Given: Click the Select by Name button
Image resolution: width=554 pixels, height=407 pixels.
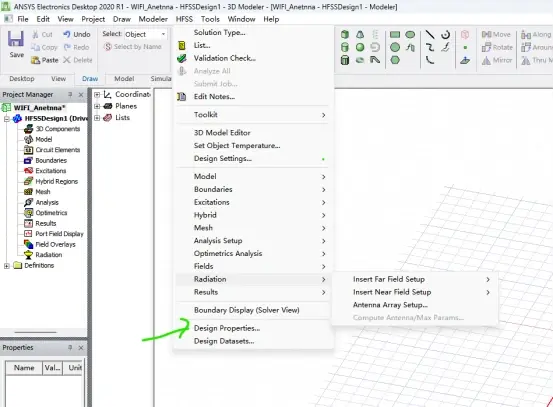Looking at the screenshot, I should [x=133, y=47].
